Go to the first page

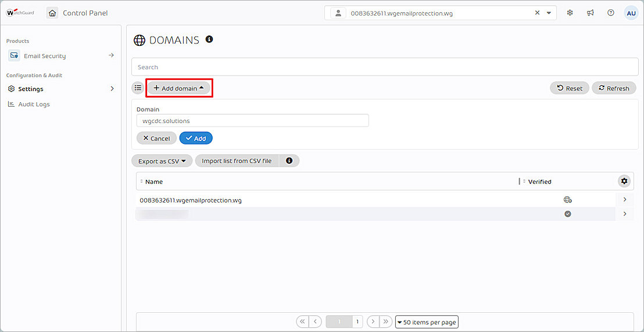pos(302,322)
